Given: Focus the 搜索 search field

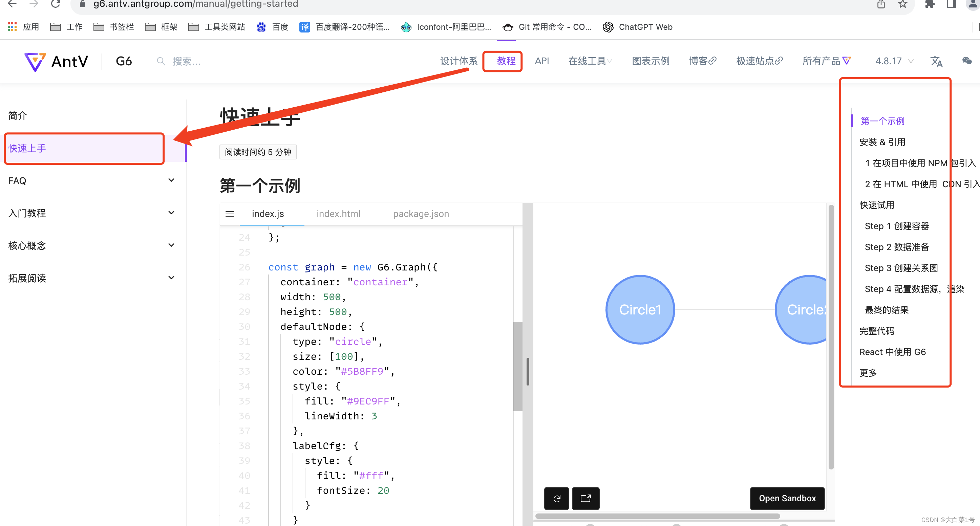Looking at the screenshot, I should [x=186, y=61].
